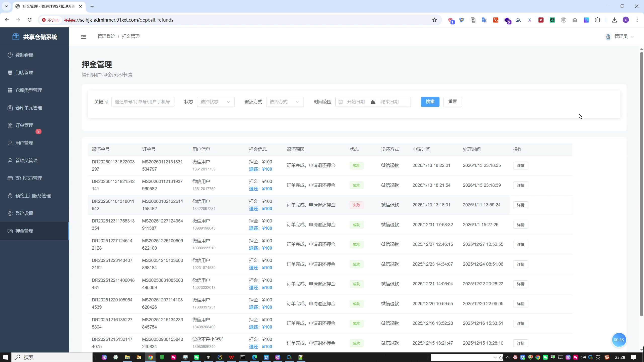This screenshot has height=362, width=644.
Task: View 详情 for the 失败 refund row
Action: 520,205
